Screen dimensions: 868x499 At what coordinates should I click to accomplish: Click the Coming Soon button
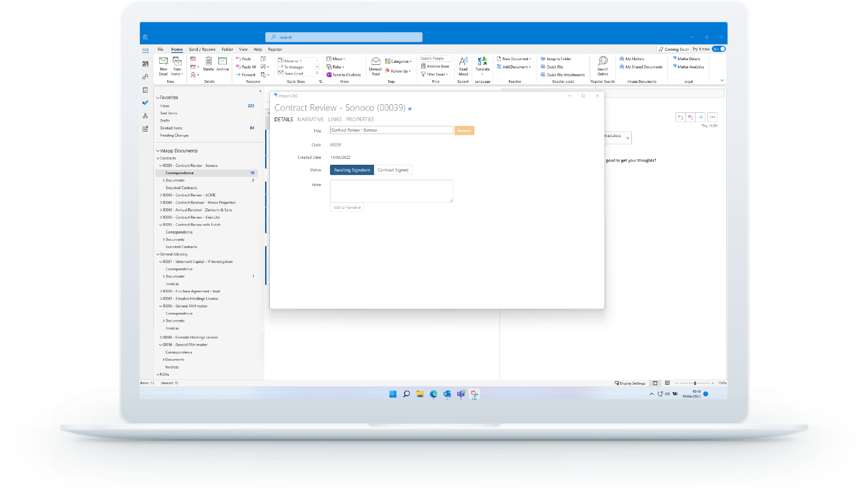673,49
